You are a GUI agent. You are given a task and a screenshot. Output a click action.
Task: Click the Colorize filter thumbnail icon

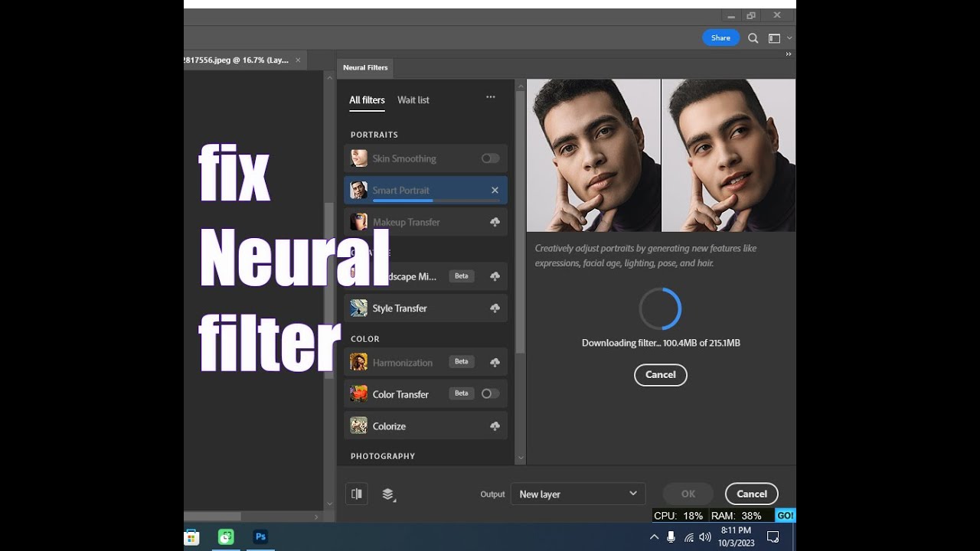pos(358,426)
